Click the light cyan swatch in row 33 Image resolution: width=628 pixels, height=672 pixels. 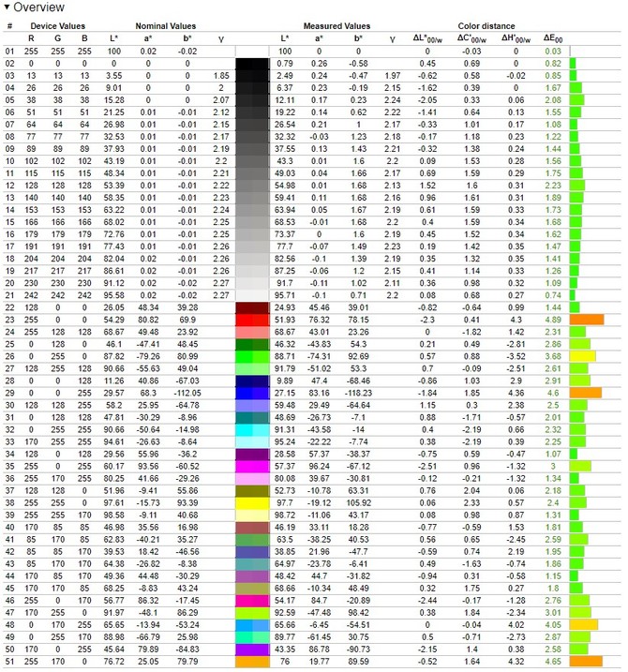point(252,441)
